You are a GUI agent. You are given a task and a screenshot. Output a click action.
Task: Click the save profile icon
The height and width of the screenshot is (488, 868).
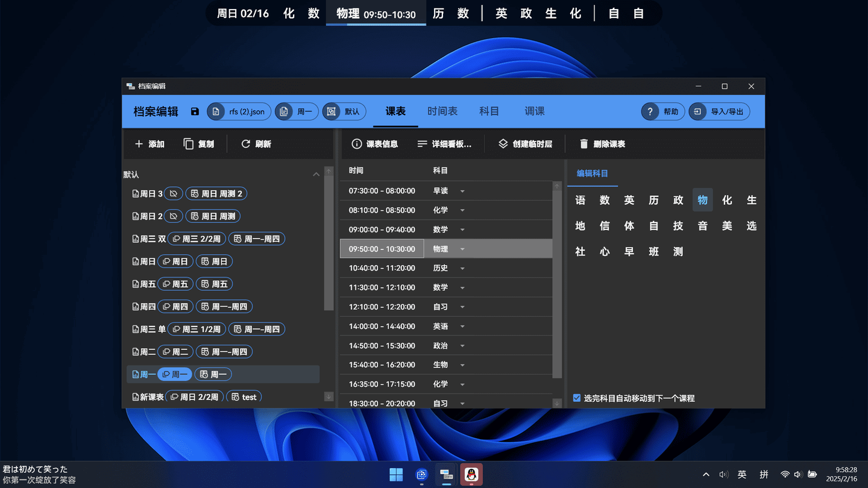(194, 111)
